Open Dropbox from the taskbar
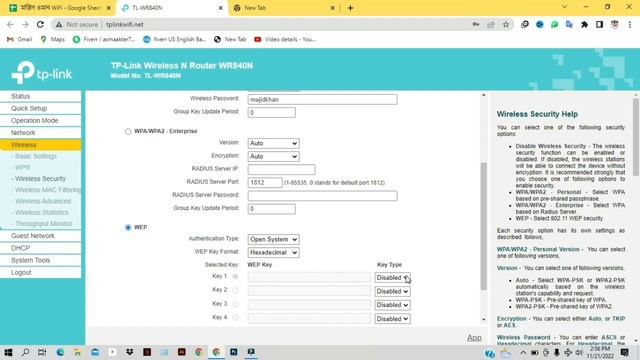 pos(129,352)
